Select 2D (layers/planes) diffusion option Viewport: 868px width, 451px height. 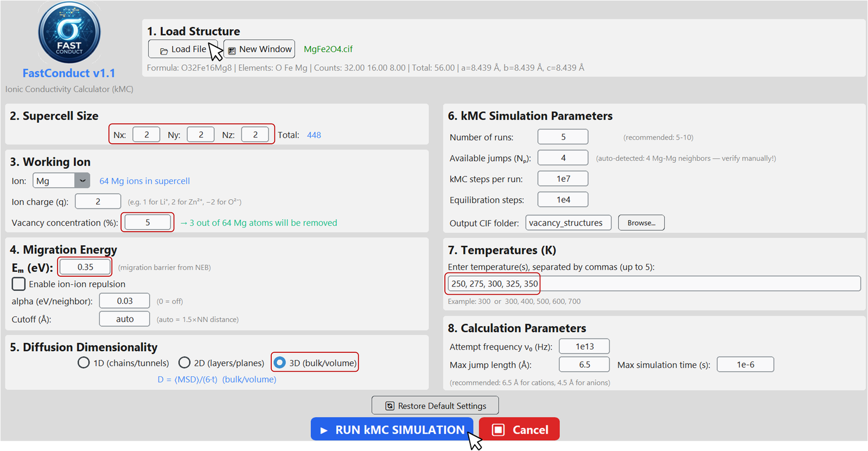point(184,363)
